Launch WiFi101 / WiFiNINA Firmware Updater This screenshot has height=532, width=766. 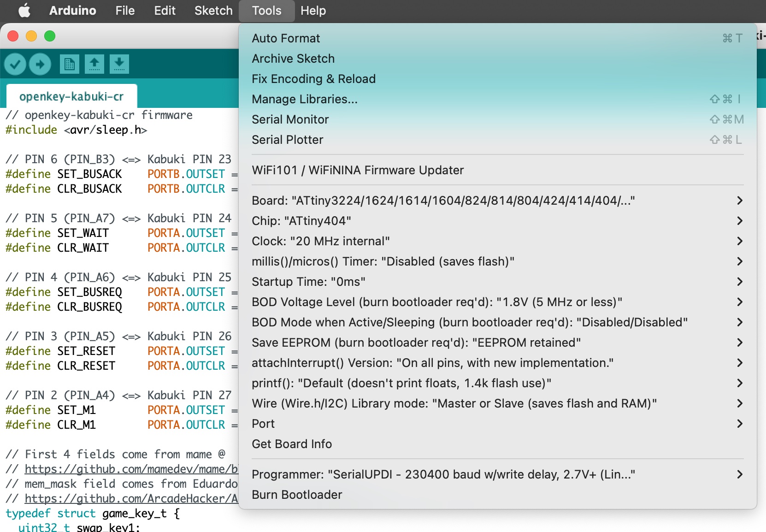click(x=498, y=170)
